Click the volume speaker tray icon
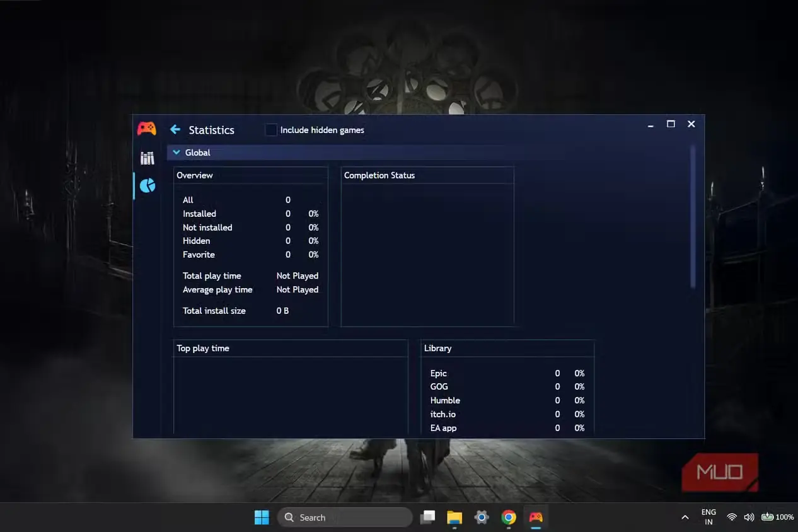The height and width of the screenshot is (532, 798). pyautogui.click(x=749, y=518)
